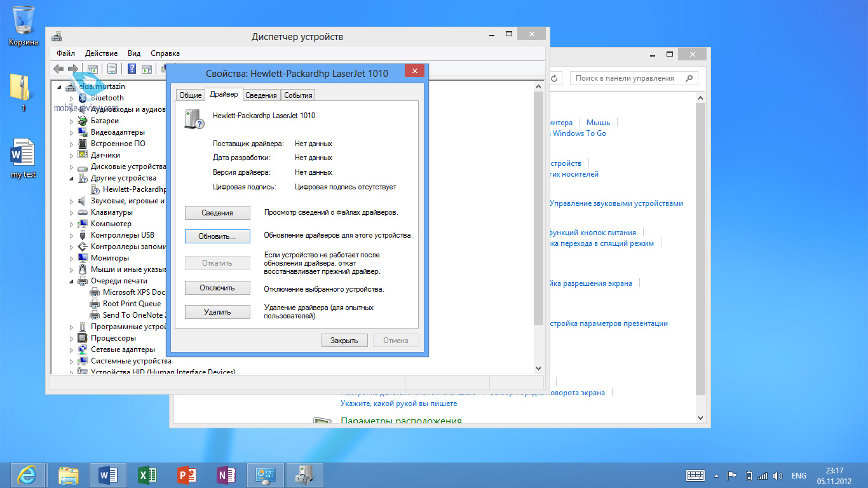868x488 pixels.
Task: Select the Bluetooth icon in the device tree
Action: tap(83, 98)
